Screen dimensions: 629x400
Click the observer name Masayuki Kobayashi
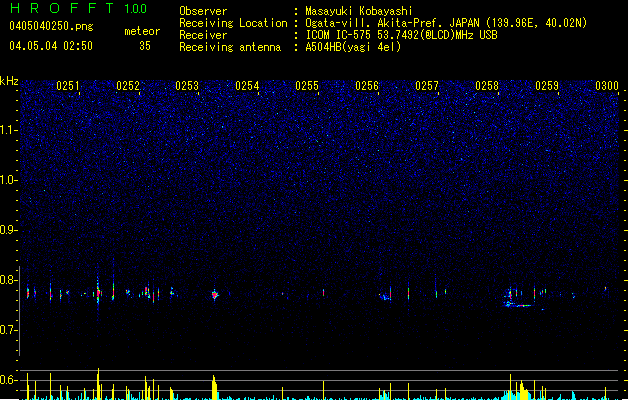coord(359,11)
